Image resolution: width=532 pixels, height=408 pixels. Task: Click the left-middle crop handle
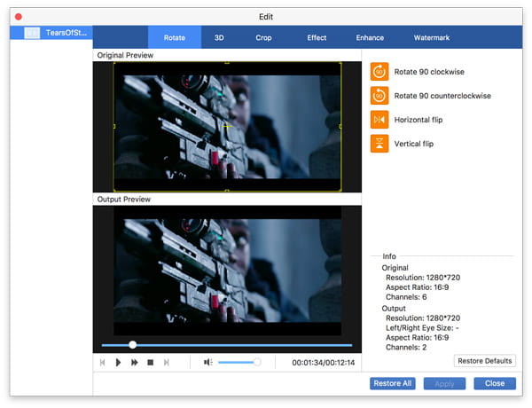coord(114,126)
